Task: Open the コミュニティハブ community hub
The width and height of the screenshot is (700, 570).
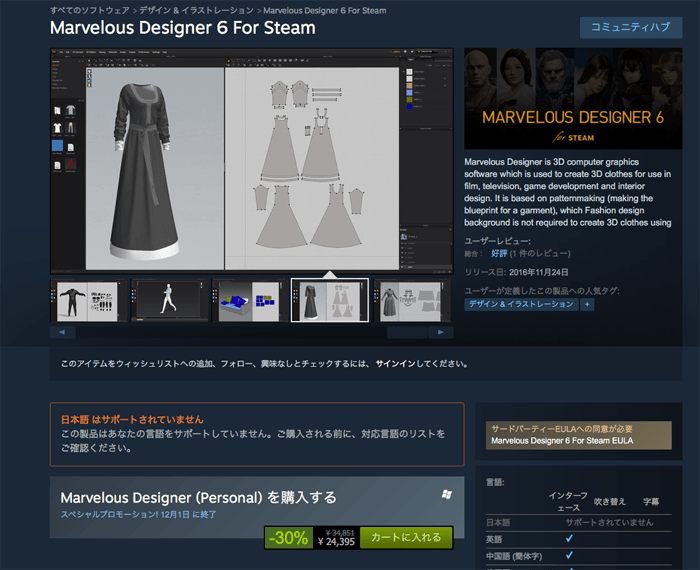Action: coord(631,27)
